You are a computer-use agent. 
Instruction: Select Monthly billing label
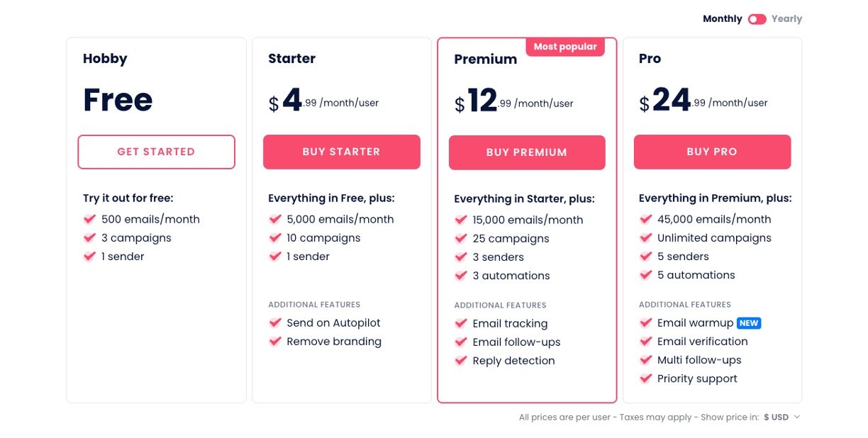722,19
